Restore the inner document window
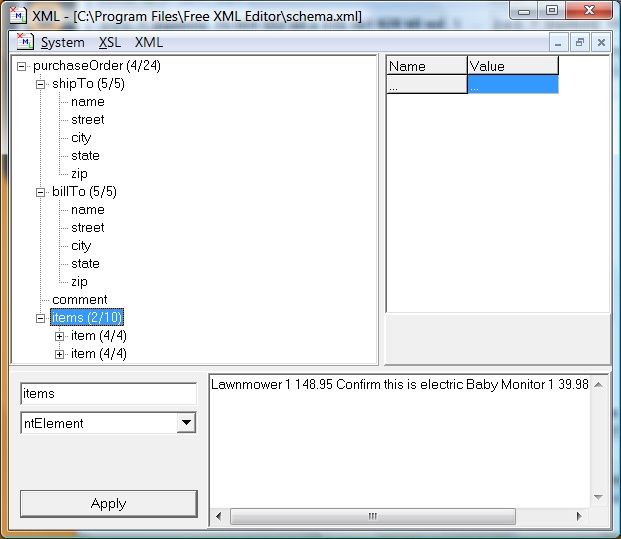The image size is (621, 539). (x=580, y=42)
